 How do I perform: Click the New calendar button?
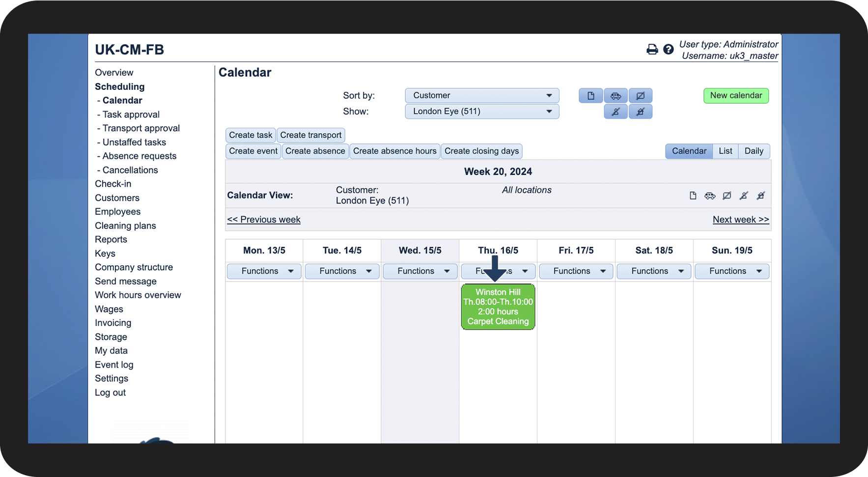[x=736, y=96]
